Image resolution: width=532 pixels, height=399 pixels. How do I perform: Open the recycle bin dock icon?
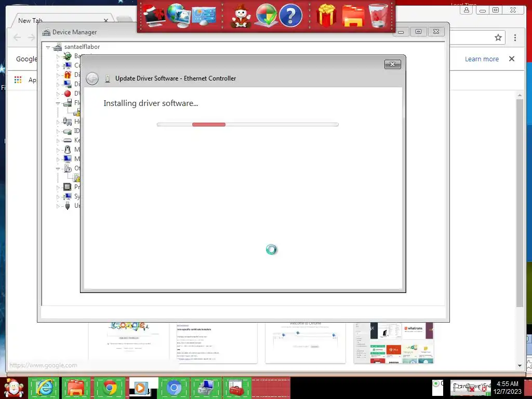pos(378,16)
